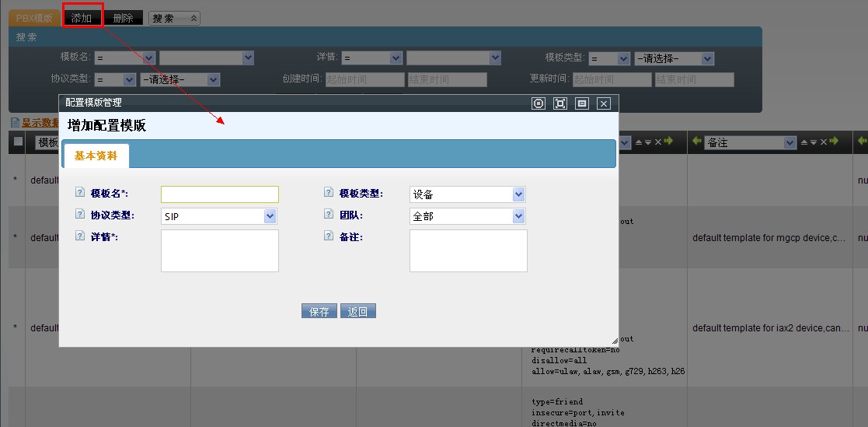The height and width of the screenshot is (427, 868).
Task: Click the fullscreen icon in dialog title bar
Action: pyautogui.click(x=559, y=103)
